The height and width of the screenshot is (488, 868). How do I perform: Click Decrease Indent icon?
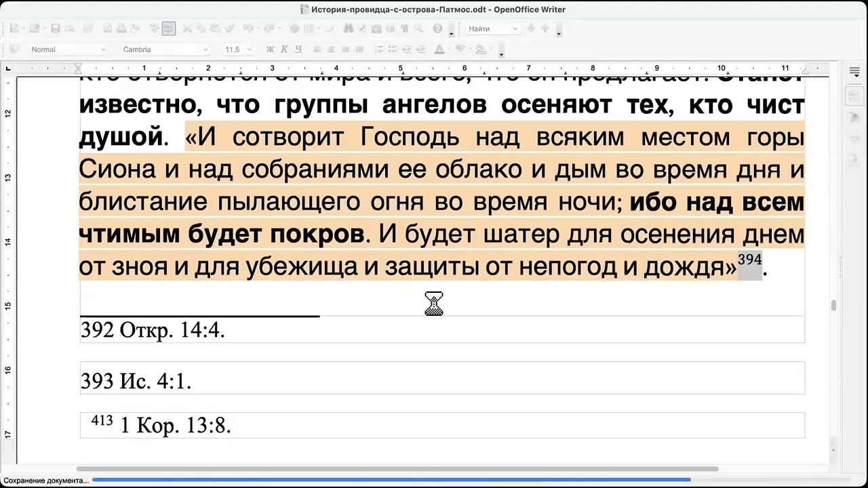(420, 49)
